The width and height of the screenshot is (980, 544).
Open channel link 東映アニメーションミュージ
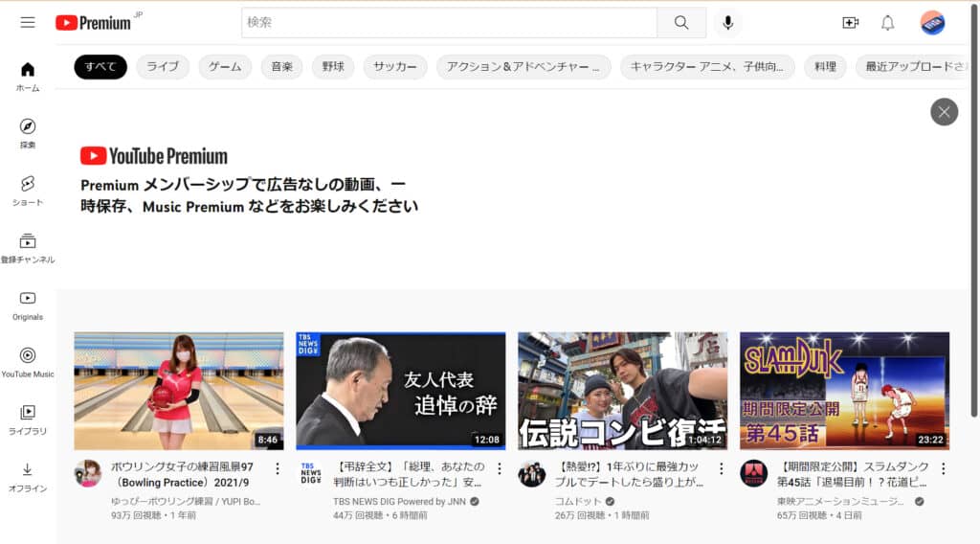click(x=840, y=502)
